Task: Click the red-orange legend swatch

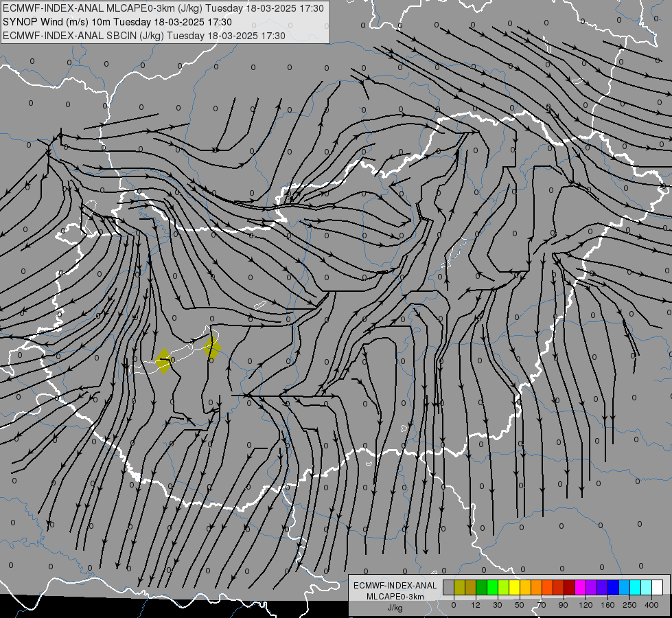Action: tap(548, 587)
